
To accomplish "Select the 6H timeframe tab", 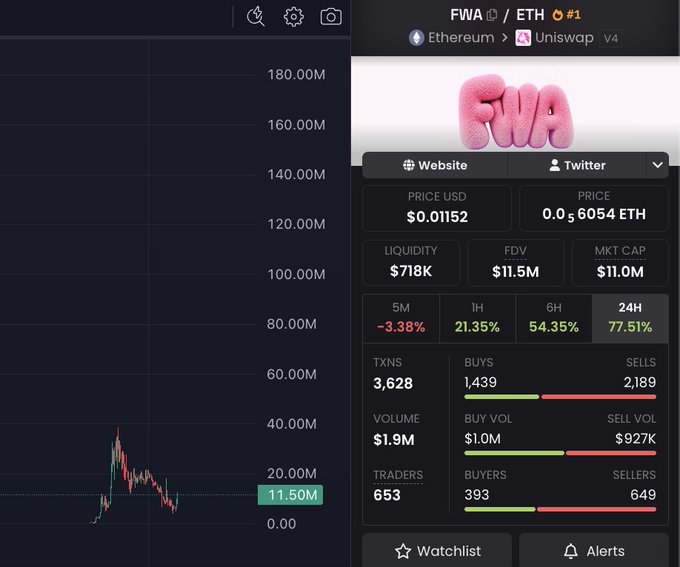I will pyautogui.click(x=554, y=318).
